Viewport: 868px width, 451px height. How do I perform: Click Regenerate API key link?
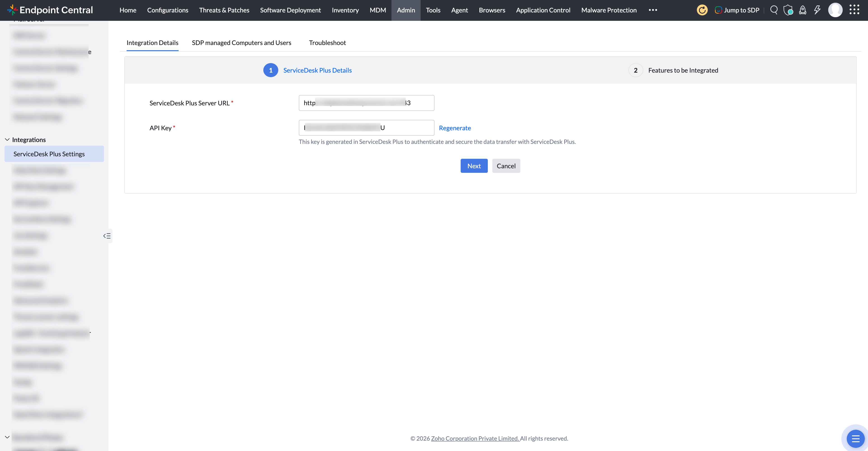click(x=455, y=128)
